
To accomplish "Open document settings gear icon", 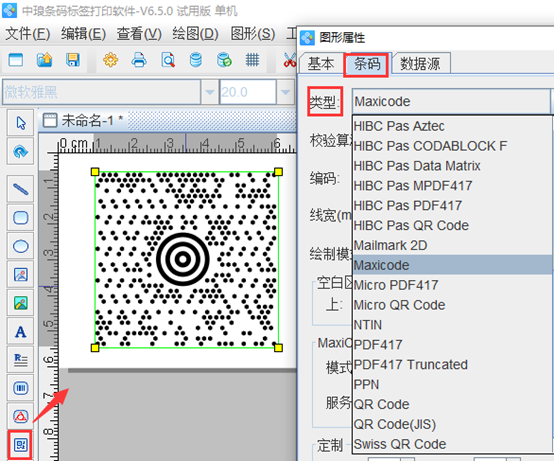I will coord(111,60).
